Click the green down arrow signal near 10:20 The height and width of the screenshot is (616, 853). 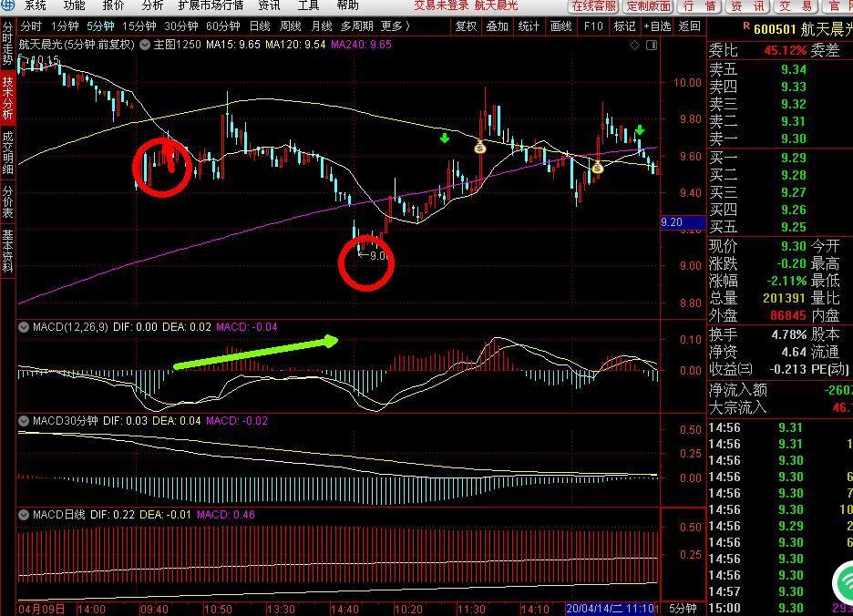coord(445,138)
